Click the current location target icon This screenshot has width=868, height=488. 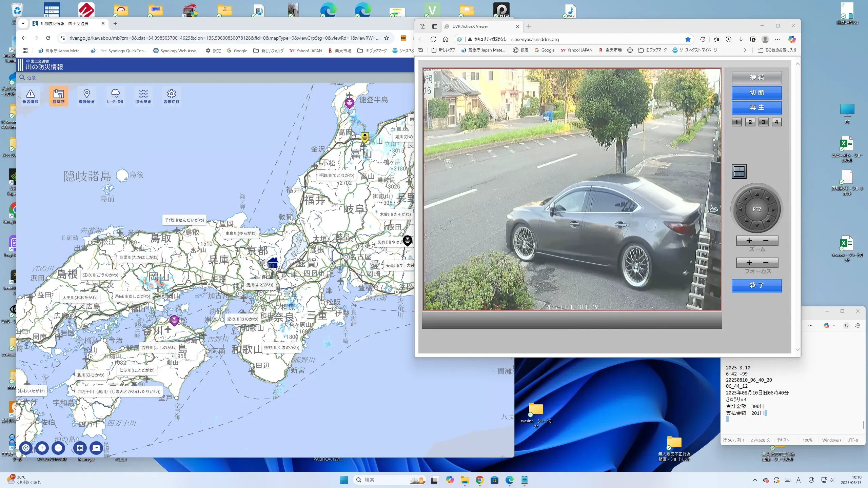click(x=26, y=448)
